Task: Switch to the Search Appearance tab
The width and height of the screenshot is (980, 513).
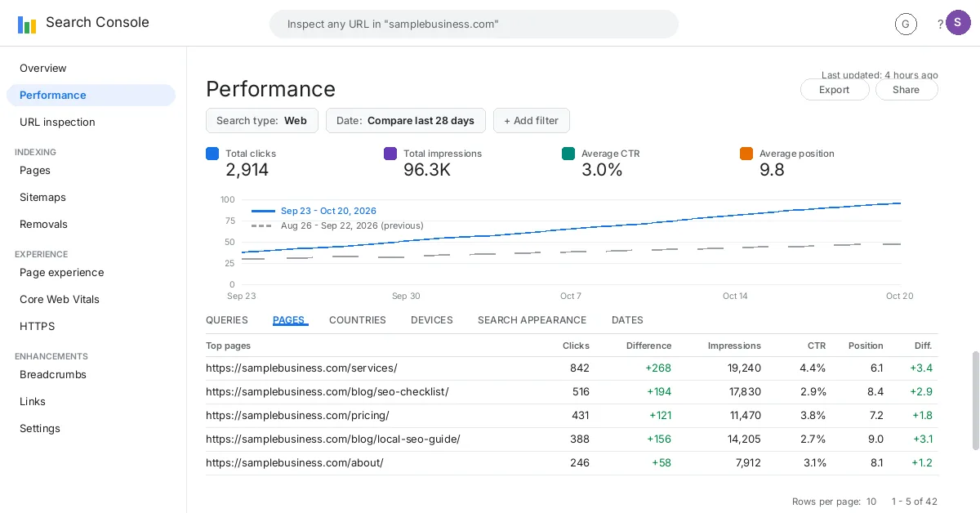Action: click(x=532, y=320)
